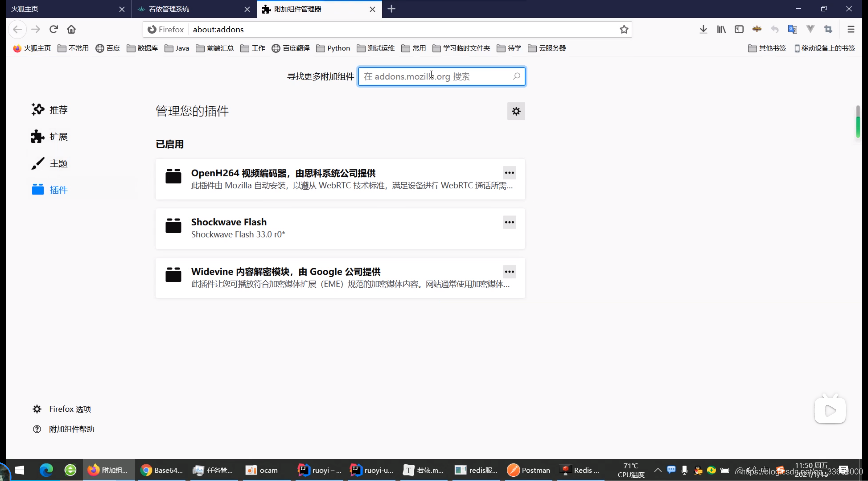Reload the about:addons page
The image size is (868, 481).
click(54, 29)
